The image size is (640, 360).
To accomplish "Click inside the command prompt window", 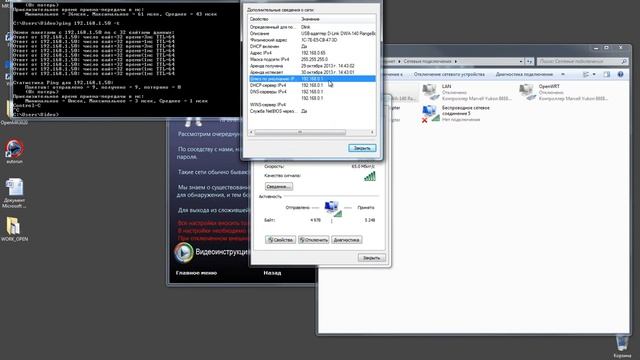I will pyautogui.click(x=125, y=59).
